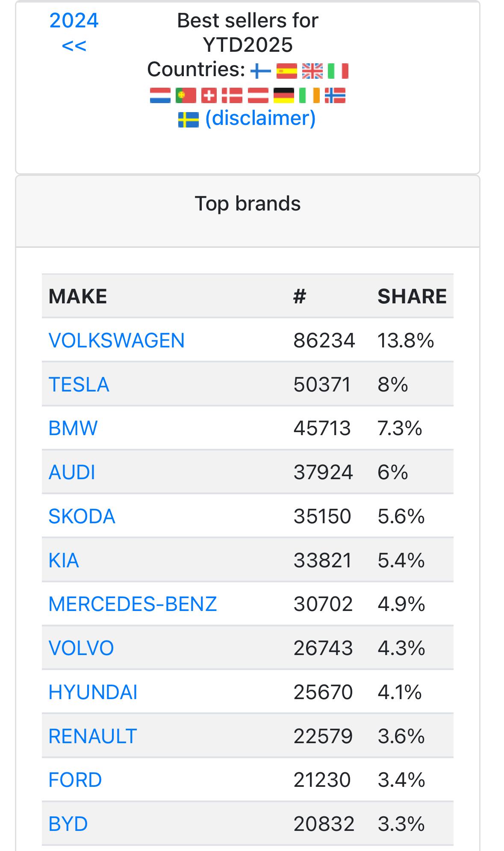
Task: Select the United Kingdom flag
Action: (312, 71)
